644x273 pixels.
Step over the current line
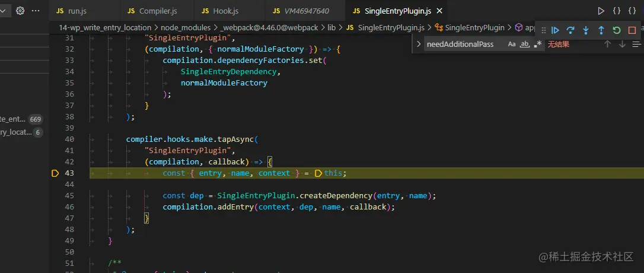pos(570,30)
